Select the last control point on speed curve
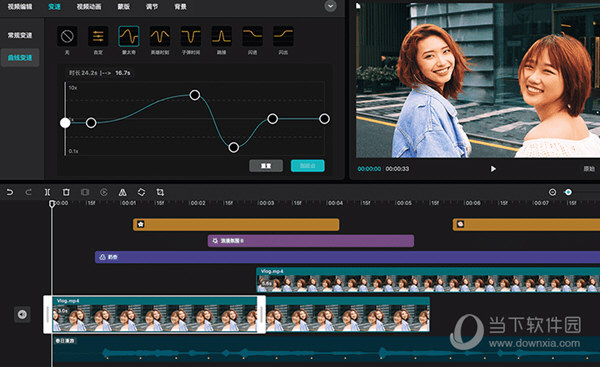Screen dimensions: 600x367 tap(324, 119)
